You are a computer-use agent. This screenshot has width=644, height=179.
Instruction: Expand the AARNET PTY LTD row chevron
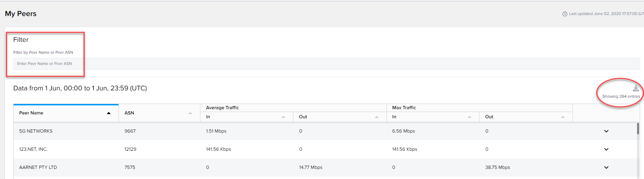[x=606, y=167]
